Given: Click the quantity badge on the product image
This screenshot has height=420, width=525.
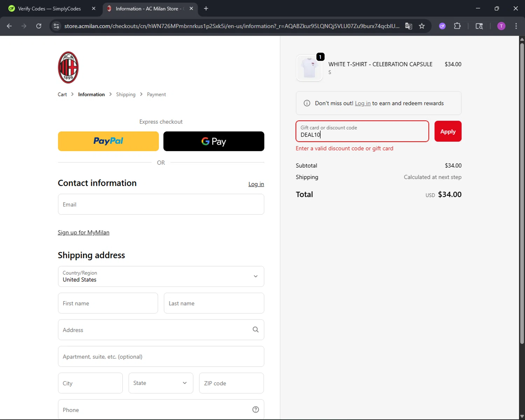Looking at the screenshot, I should coord(320,57).
